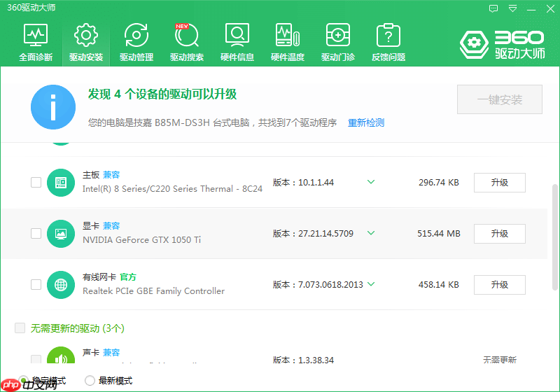The image size is (560, 392).
Task: Click the 声卡 sound card speaker icon
Action: [x=61, y=355]
